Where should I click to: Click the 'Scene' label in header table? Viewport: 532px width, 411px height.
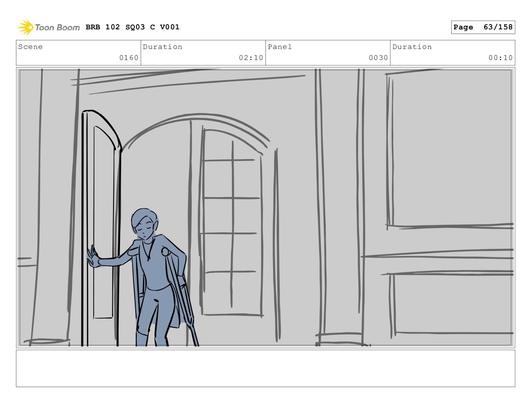30,47
